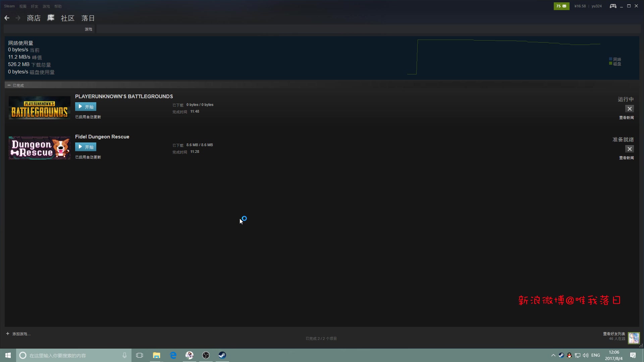Collapse the 已完成 completed section
Image resolution: width=644 pixels, height=362 pixels.
tap(9, 85)
